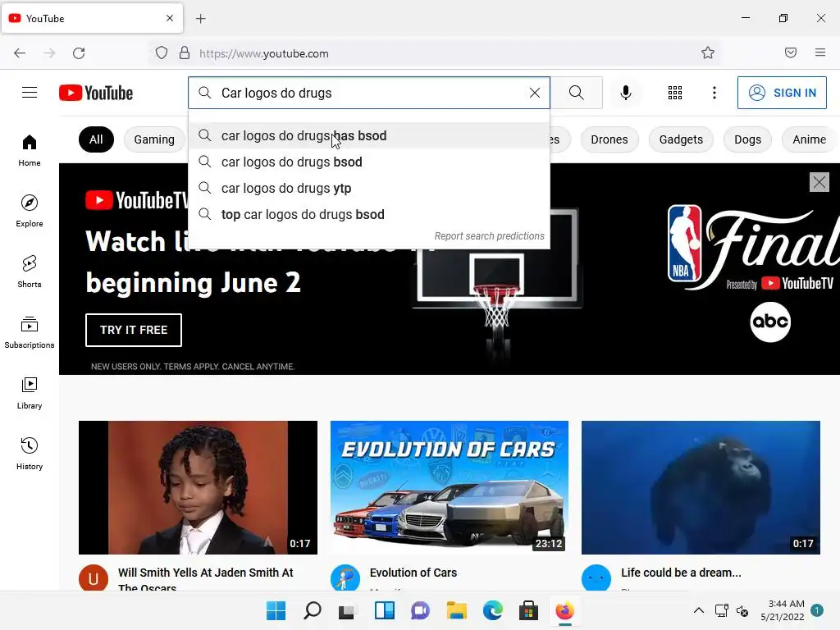Reload the current page
840x630 pixels.
click(x=79, y=53)
